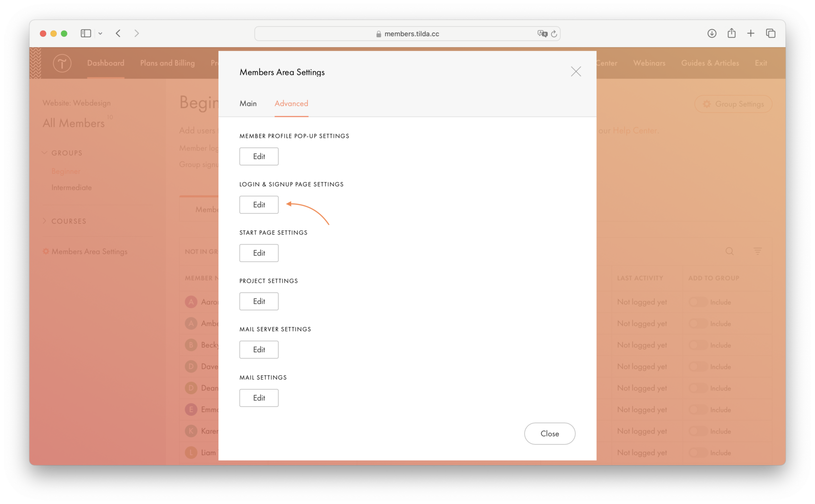Switch to the Main tab

click(248, 103)
